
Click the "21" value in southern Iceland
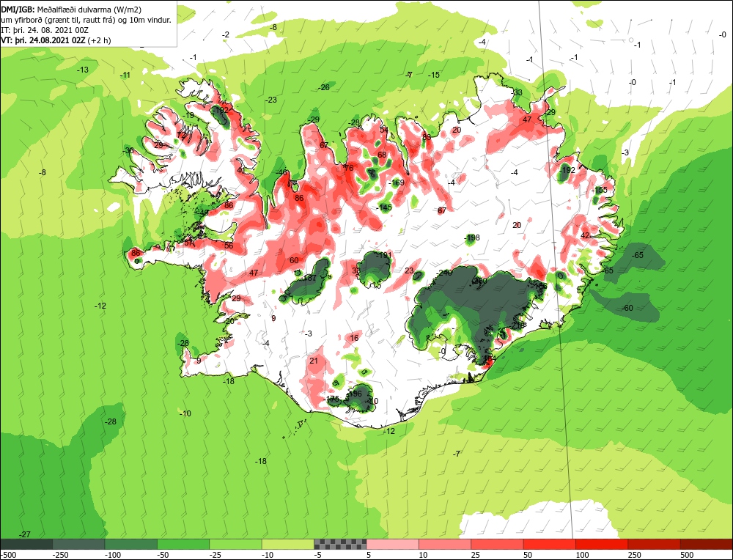[x=314, y=361]
